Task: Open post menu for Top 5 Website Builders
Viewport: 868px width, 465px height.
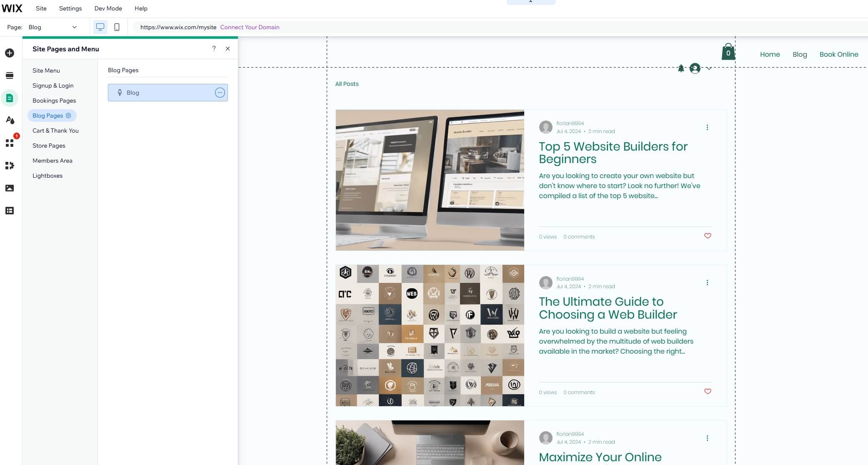Action: pos(707,128)
